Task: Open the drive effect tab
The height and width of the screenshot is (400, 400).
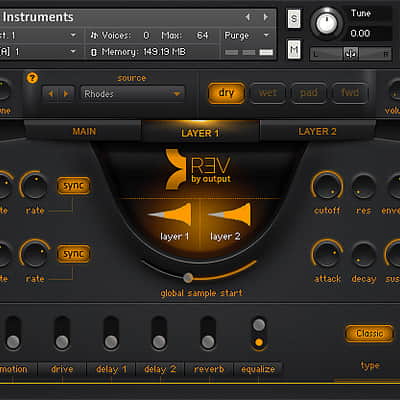Action: [x=62, y=369]
